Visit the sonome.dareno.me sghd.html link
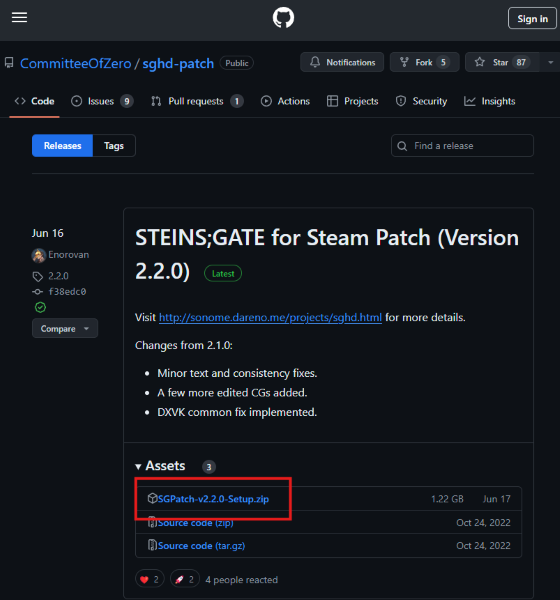Screen dimensions: 560x600 click(x=270, y=317)
